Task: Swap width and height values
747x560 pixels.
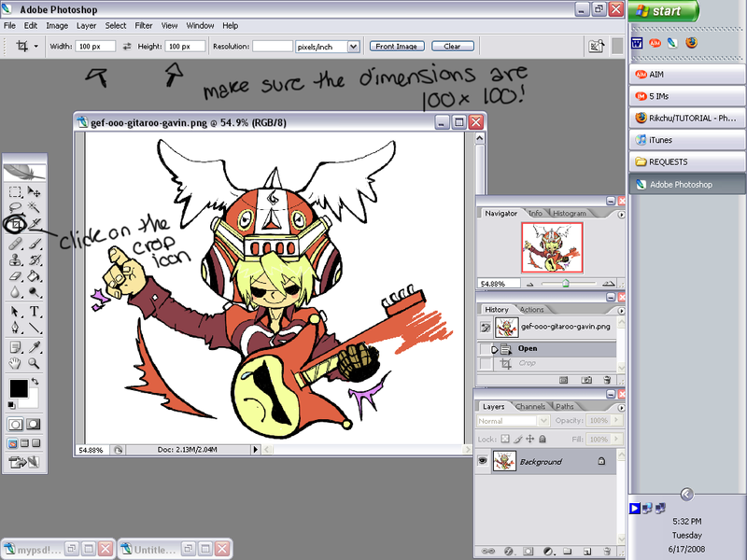Action: click(127, 46)
